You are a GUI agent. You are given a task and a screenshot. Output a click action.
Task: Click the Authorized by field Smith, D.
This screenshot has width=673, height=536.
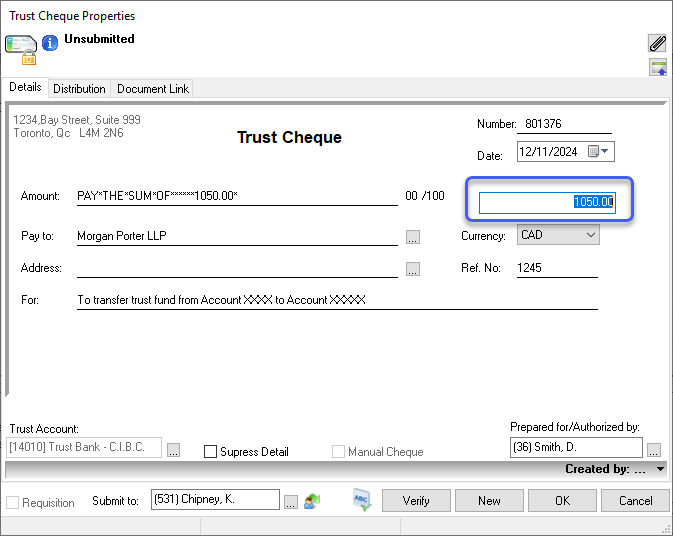click(x=576, y=447)
